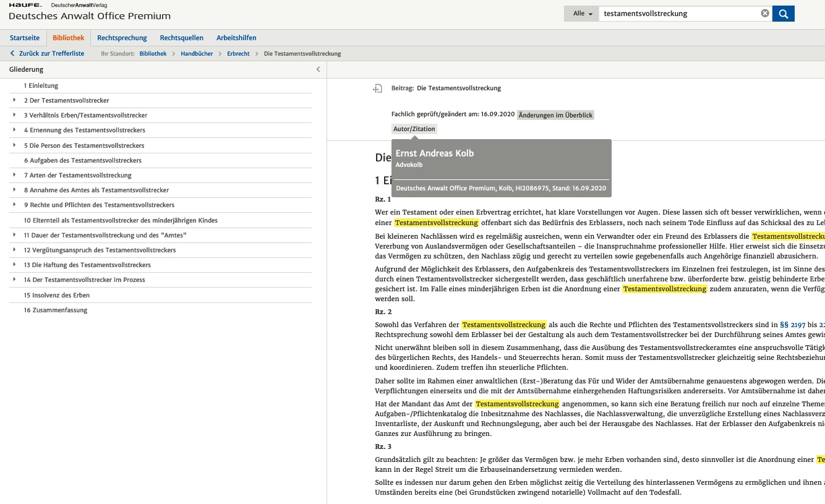This screenshot has height=504, width=825.
Task: Toggle the Autor/Zitation button
Action: [x=414, y=129]
